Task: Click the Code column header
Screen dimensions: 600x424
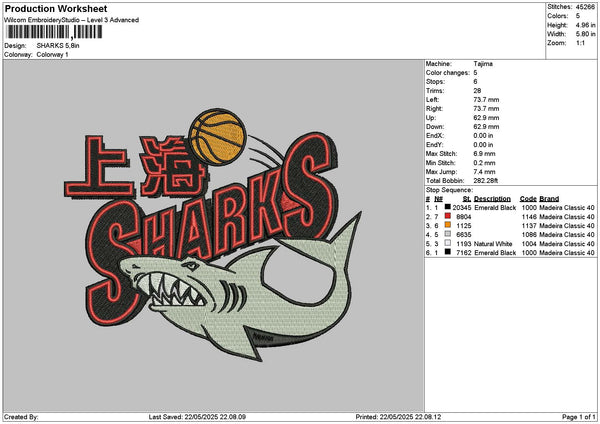Action: pyautogui.click(x=528, y=198)
